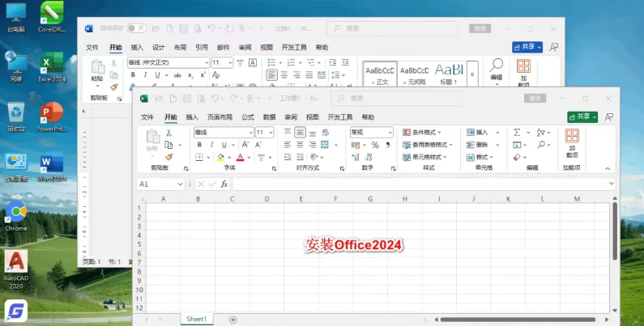Viewport: 644px width, 326px height.
Task: Click the Excel search box
Action: tap(396, 99)
